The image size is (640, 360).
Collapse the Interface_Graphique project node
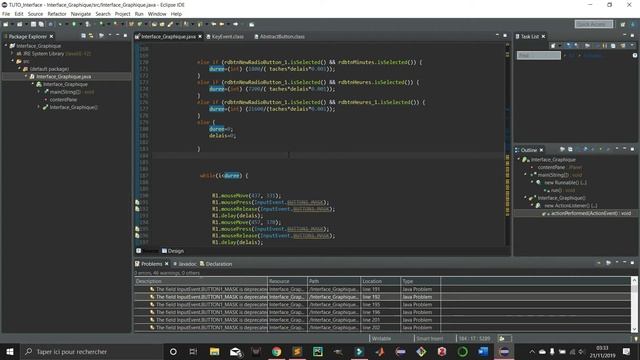point(6,46)
